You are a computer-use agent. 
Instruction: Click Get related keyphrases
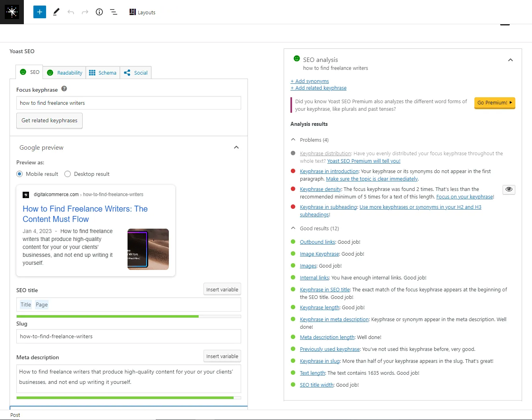49,120
